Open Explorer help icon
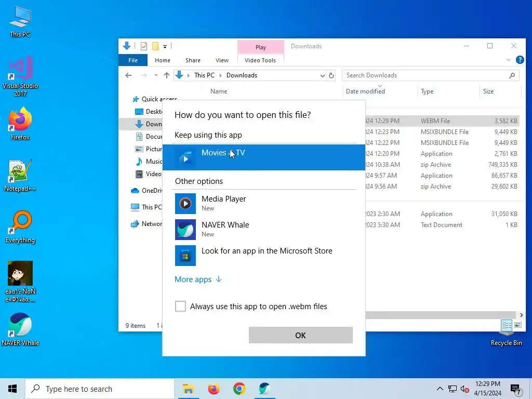The image size is (532, 399). 520,60
